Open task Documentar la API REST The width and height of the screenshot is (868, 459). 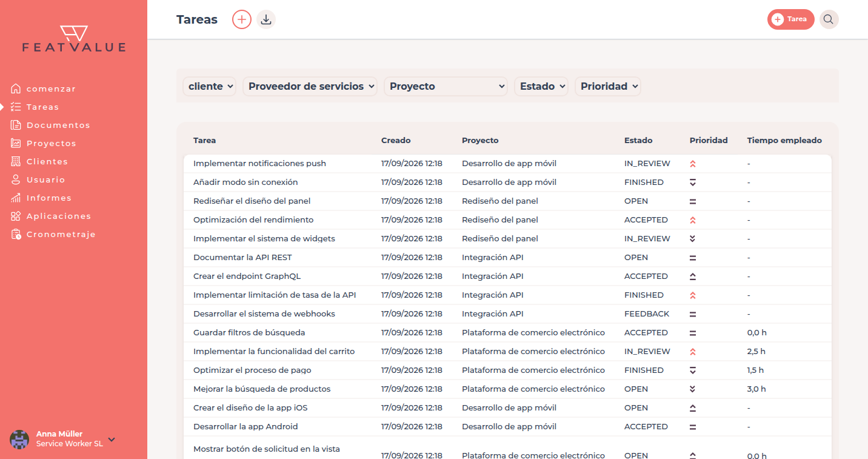[242, 257]
